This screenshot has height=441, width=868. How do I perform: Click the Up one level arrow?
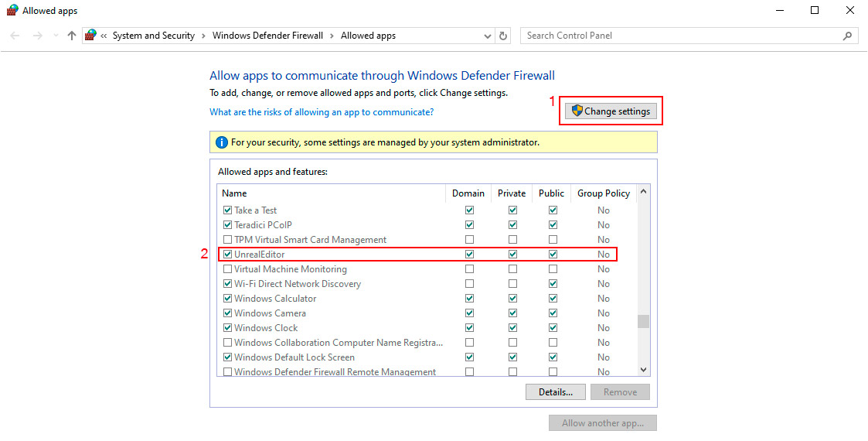click(72, 36)
